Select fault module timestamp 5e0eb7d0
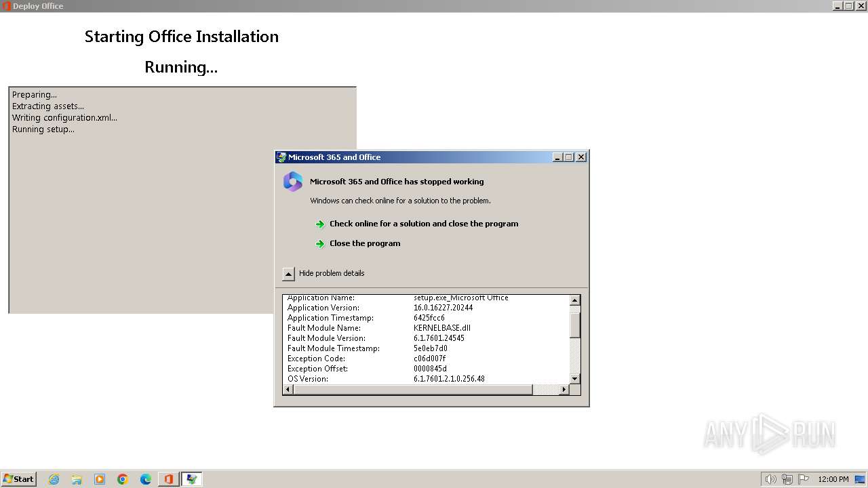The height and width of the screenshot is (488, 868). coord(431,348)
